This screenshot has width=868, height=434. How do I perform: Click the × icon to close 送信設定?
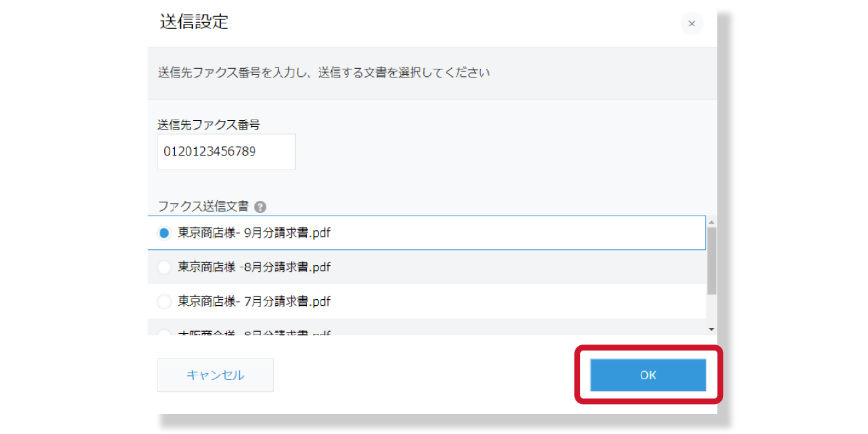coord(692,23)
